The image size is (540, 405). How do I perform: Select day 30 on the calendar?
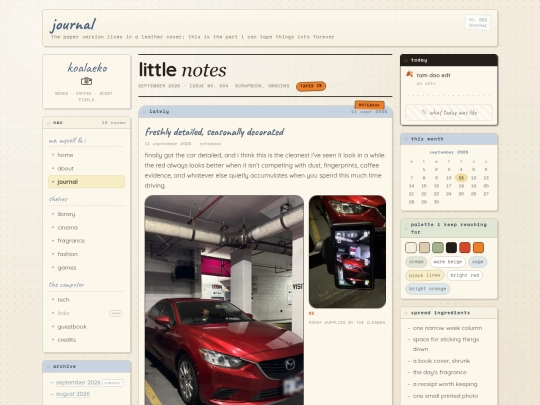click(x=436, y=202)
